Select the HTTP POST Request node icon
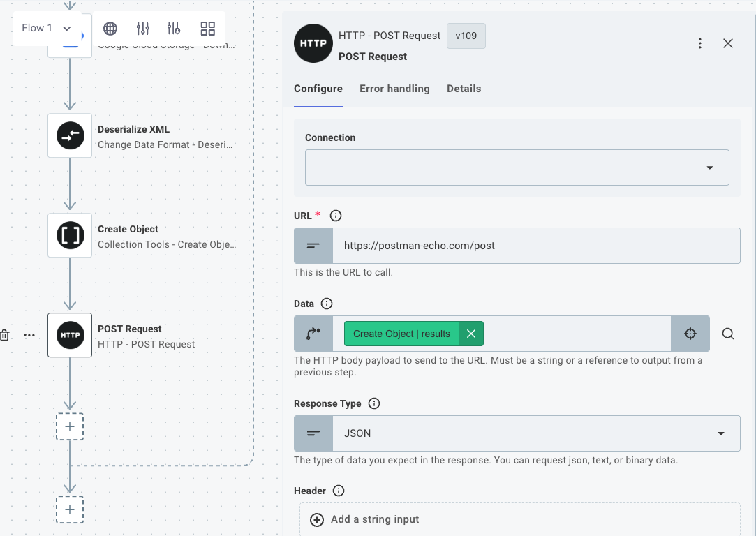 70,334
